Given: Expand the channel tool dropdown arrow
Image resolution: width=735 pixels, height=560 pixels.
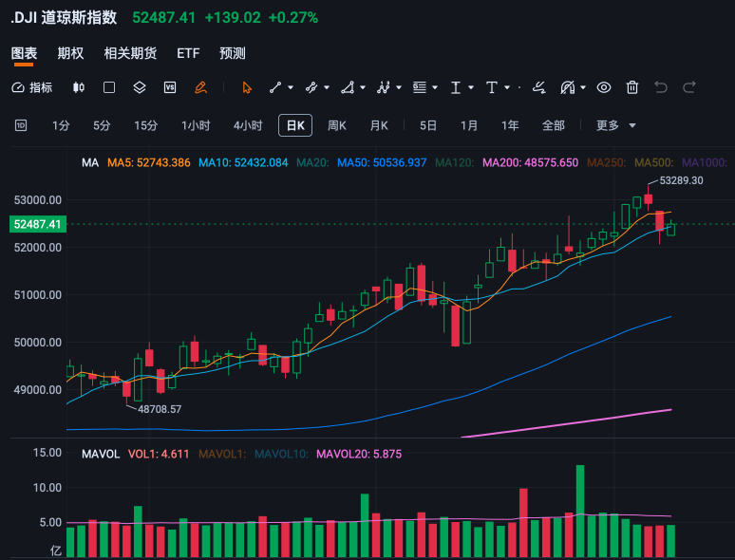Looking at the screenshot, I should point(327,87).
